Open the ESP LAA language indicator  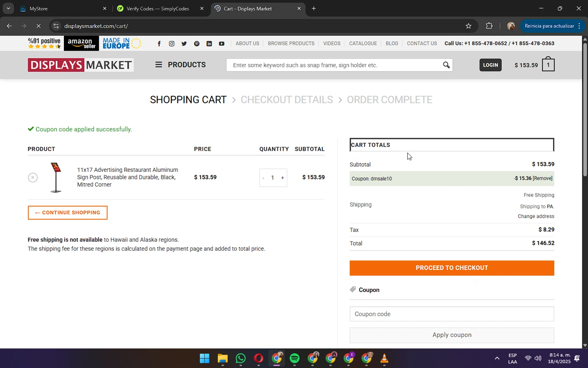[512, 359]
